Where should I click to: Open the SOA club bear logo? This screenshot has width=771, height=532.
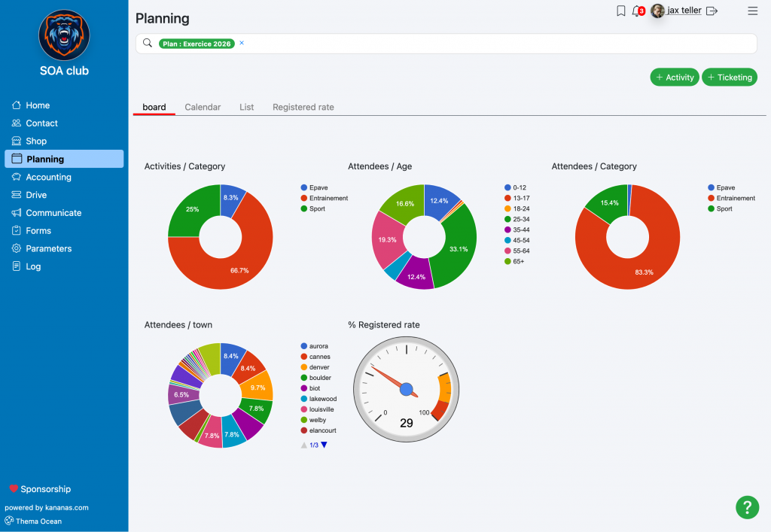tap(64, 35)
